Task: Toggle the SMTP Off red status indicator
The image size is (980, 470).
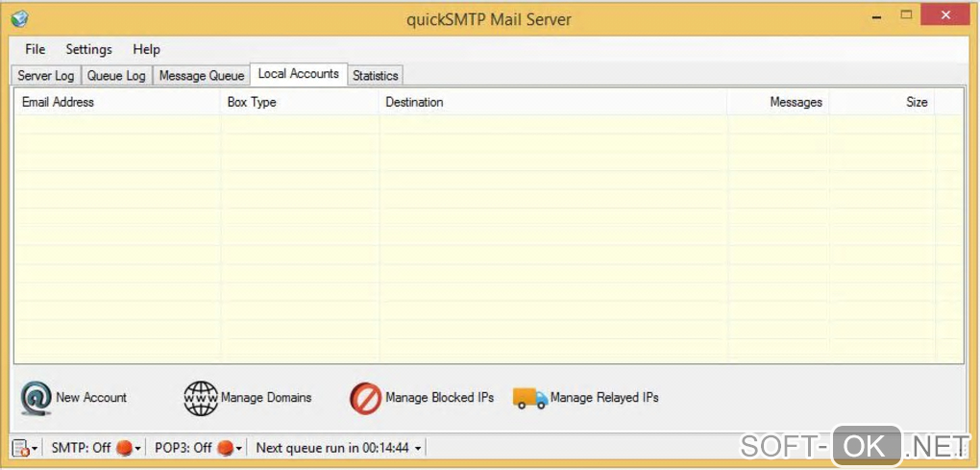Action: point(123,448)
